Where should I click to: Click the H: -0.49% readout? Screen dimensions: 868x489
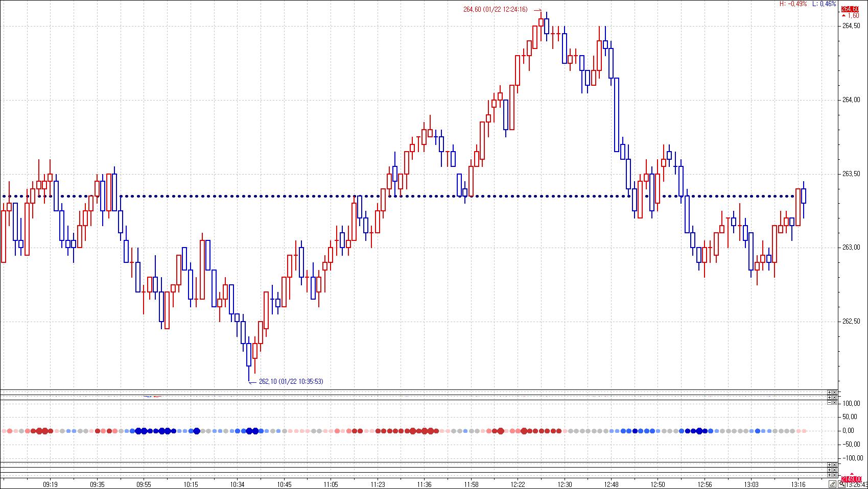tap(793, 4)
